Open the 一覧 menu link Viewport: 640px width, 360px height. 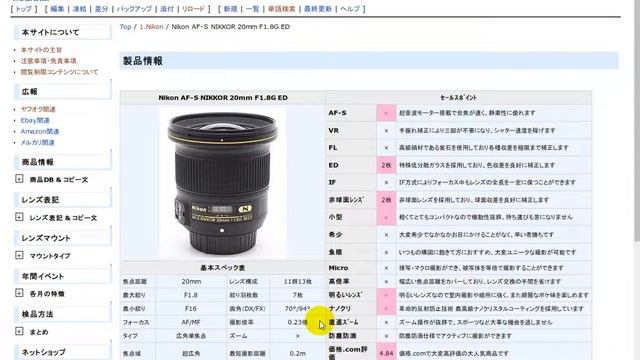point(252,9)
